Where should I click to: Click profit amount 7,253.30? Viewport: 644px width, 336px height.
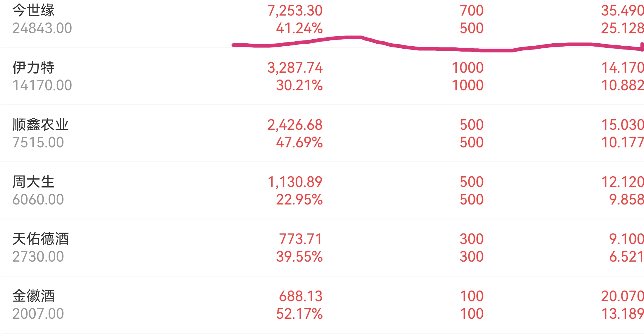tap(295, 11)
